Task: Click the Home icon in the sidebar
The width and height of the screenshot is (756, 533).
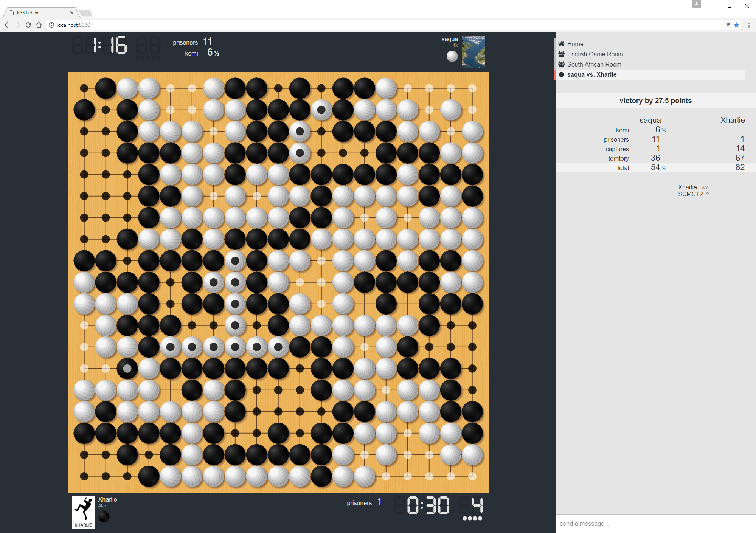Action: (562, 44)
